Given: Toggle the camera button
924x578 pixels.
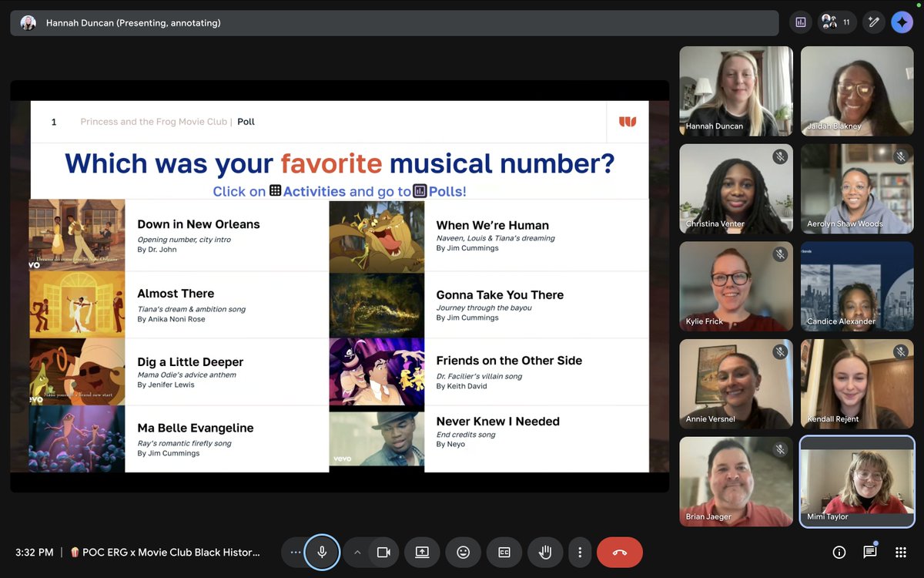Looking at the screenshot, I should tap(383, 552).
